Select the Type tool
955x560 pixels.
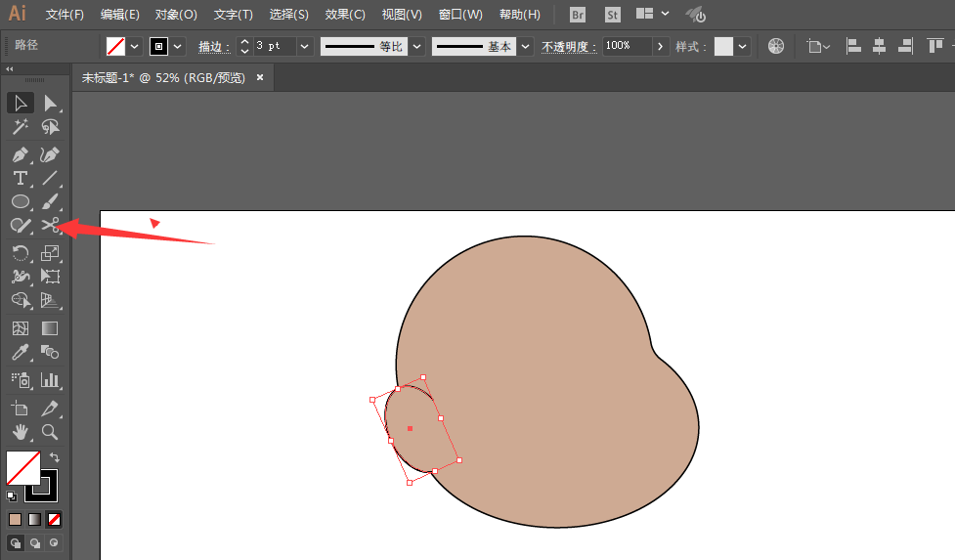pos(20,178)
